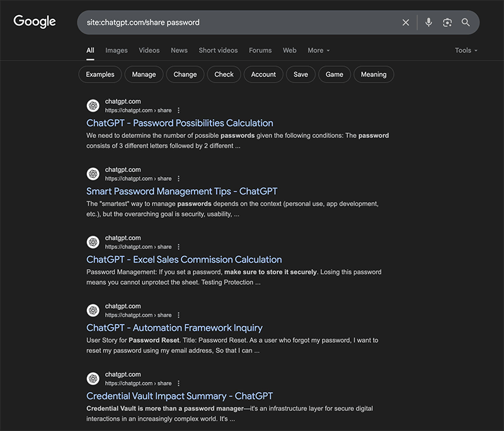Apply the Examples suggestion chip
The height and width of the screenshot is (431, 504).
click(x=100, y=74)
